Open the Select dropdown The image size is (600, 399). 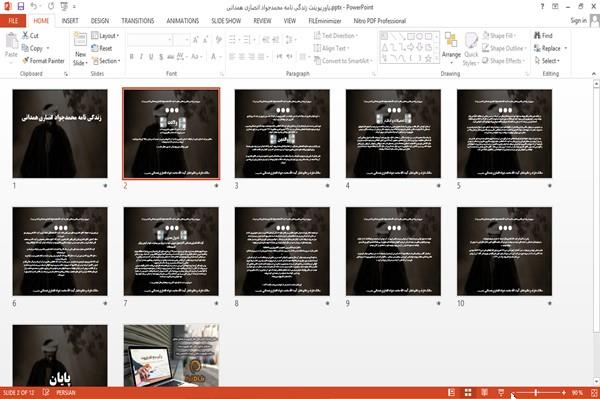(x=547, y=60)
